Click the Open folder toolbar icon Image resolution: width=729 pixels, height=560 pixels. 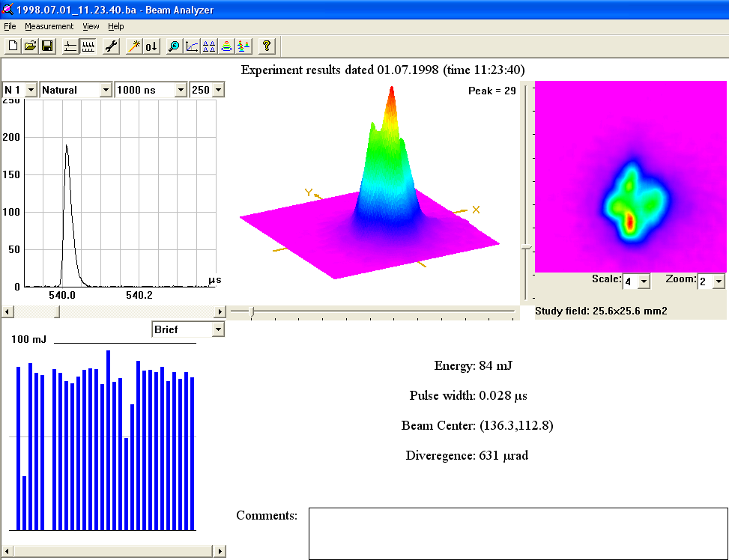pyautogui.click(x=30, y=46)
